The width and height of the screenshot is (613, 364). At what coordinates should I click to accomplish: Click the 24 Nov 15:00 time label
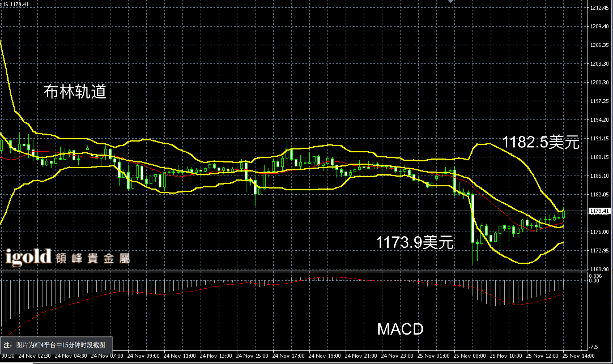(x=252, y=356)
